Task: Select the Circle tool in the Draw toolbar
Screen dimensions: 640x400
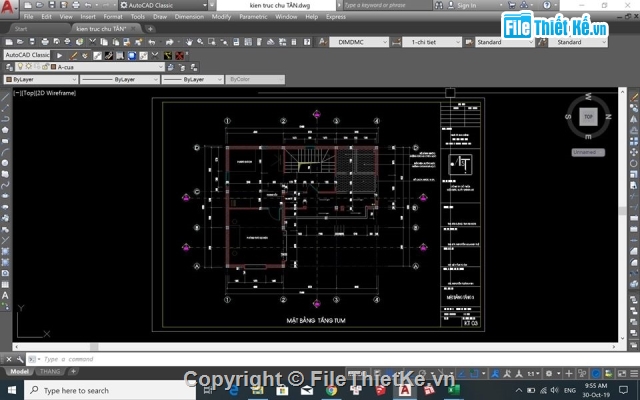Action: [x=5, y=163]
